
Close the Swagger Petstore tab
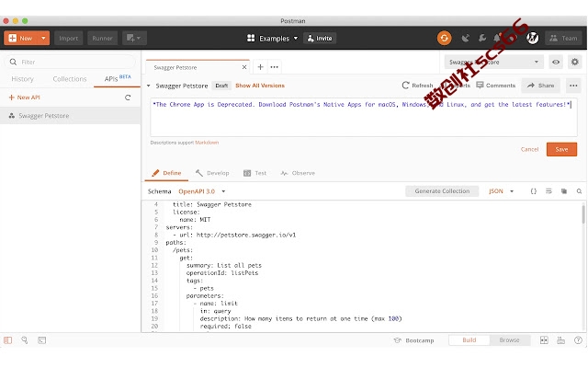pyautogui.click(x=244, y=67)
